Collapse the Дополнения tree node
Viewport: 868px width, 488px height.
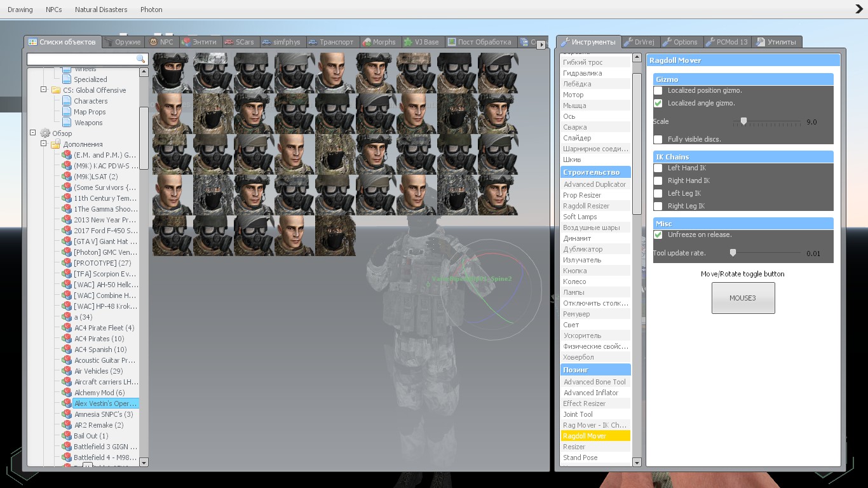(x=44, y=144)
